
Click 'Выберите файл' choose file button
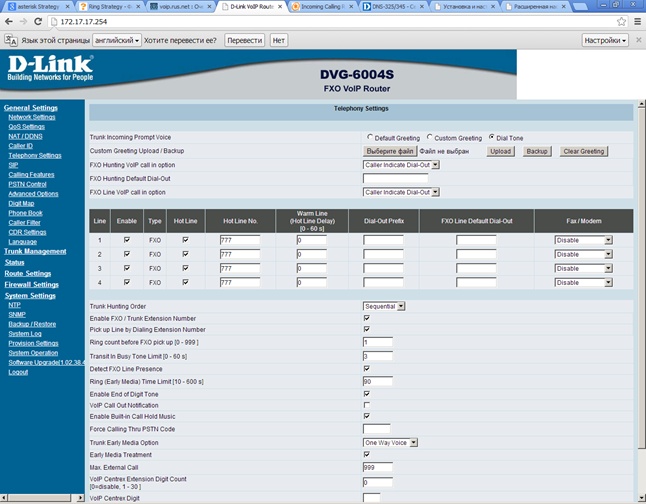pyautogui.click(x=390, y=151)
